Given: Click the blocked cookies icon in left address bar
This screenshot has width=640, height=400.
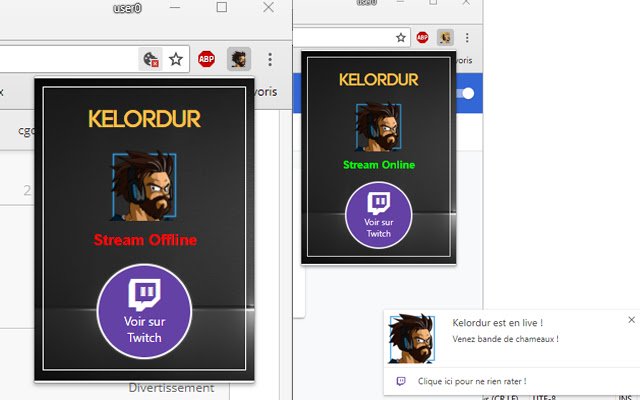Looking at the screenshot, I should [151, 59].
